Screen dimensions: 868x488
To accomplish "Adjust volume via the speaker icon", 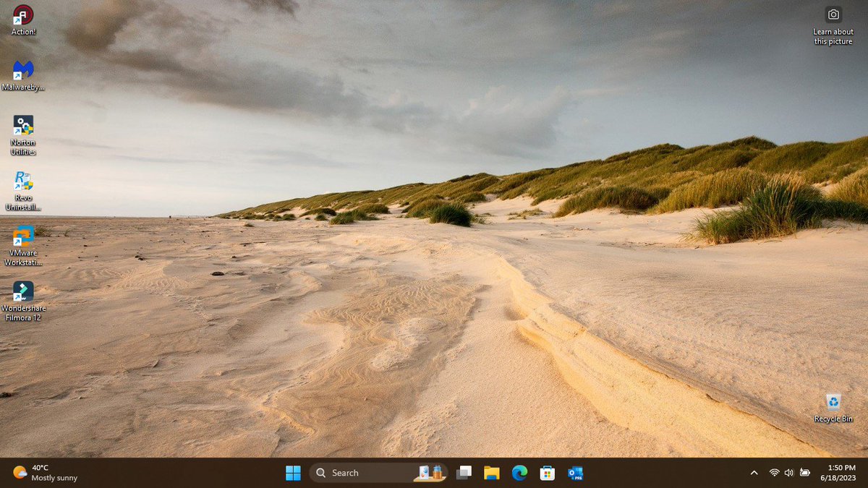I will pos(788,472).
